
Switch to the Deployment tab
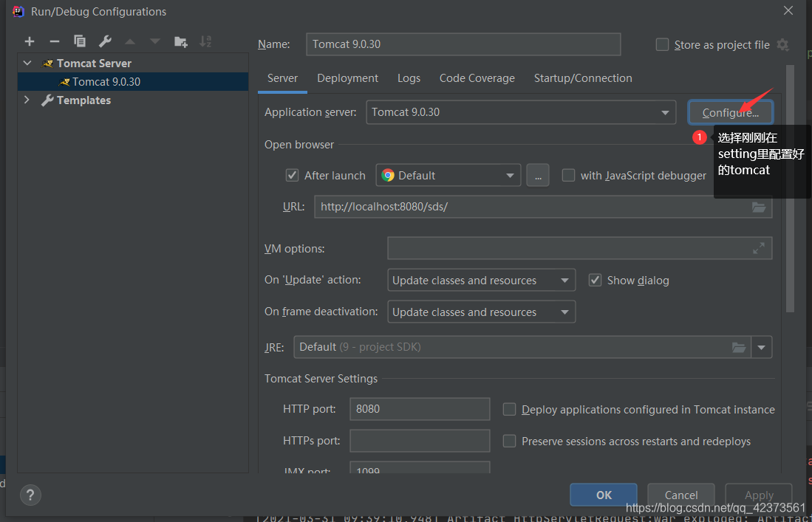(x=347, y=78)
